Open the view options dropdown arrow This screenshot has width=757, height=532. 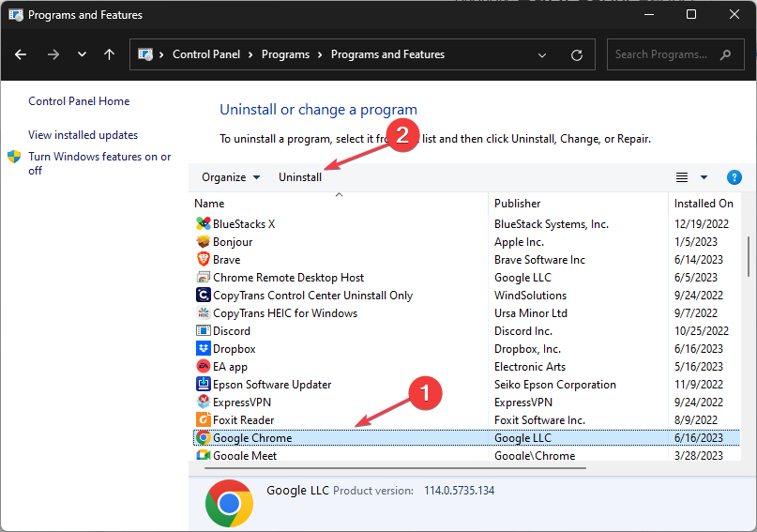[704, 177]
